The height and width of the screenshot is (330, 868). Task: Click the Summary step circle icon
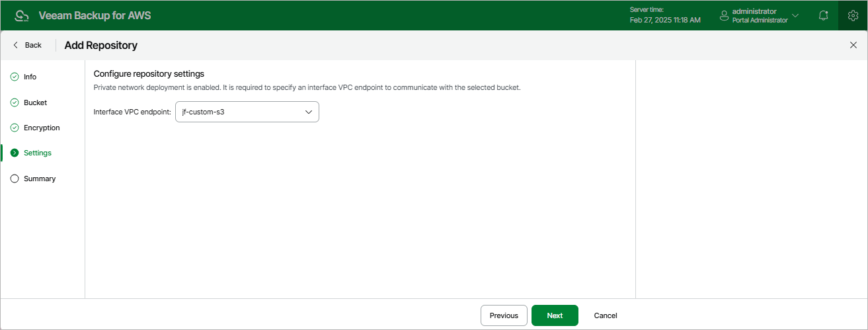coord(15,179)
